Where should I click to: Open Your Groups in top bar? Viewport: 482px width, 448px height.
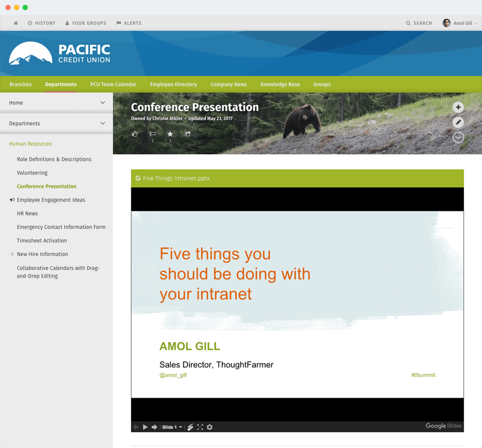[86, 23]
